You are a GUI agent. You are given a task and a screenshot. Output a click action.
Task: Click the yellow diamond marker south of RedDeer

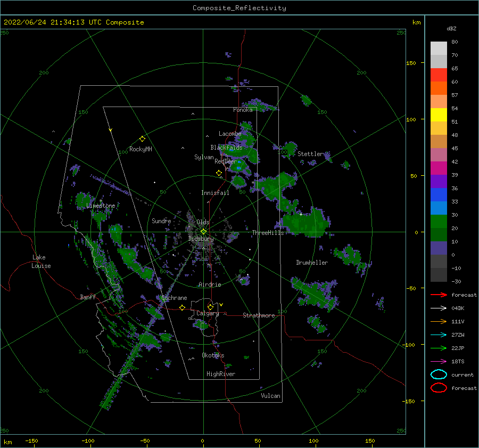tap(219, 173)
